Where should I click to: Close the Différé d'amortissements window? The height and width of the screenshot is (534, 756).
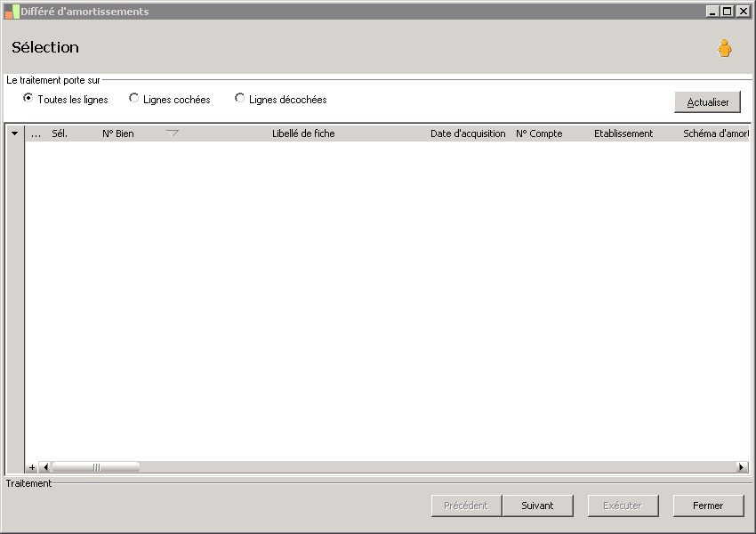(743, 11)
